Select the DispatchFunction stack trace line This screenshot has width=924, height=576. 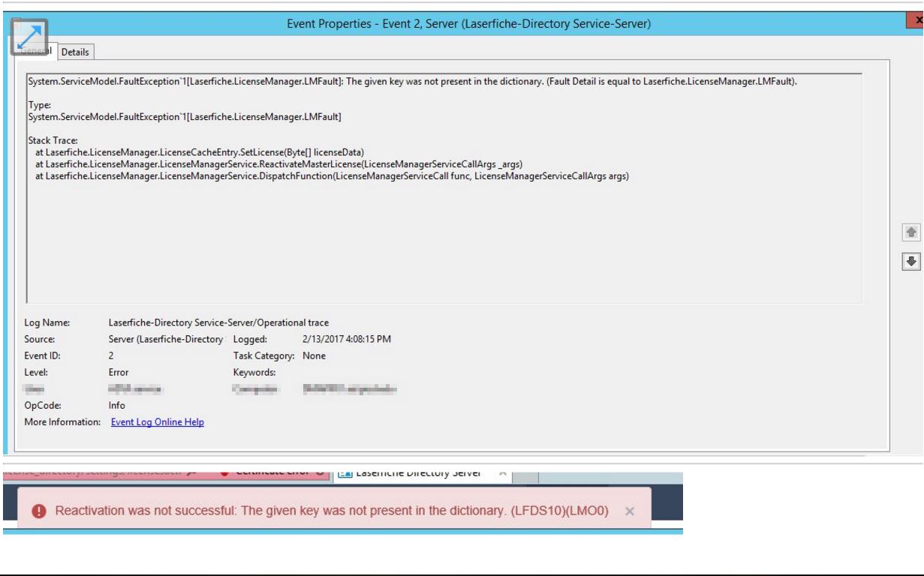[x=332, y=176]
